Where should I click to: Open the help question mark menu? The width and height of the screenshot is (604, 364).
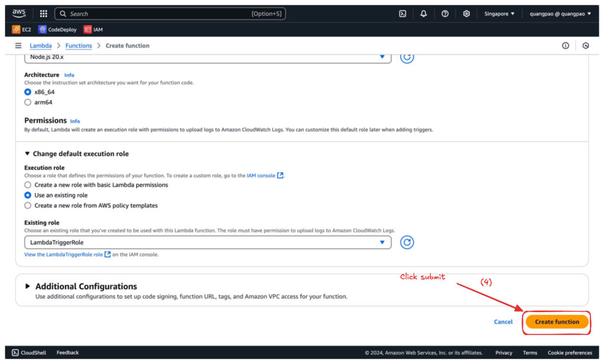pyautogui.click(x=445, y=14)
